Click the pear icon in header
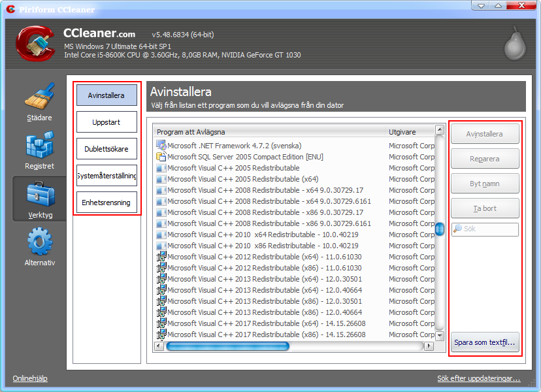Screen dimensions: 541x392 click(515, 44)
